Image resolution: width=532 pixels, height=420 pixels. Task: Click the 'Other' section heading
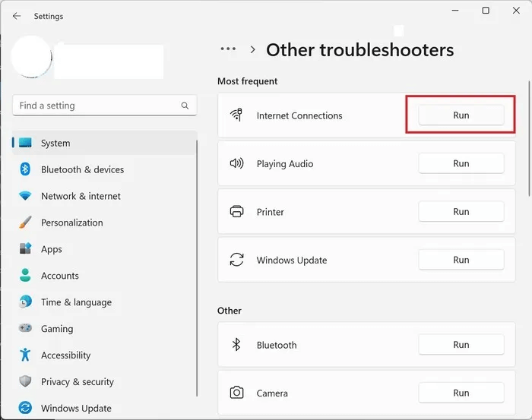click(x=230, y=311)
